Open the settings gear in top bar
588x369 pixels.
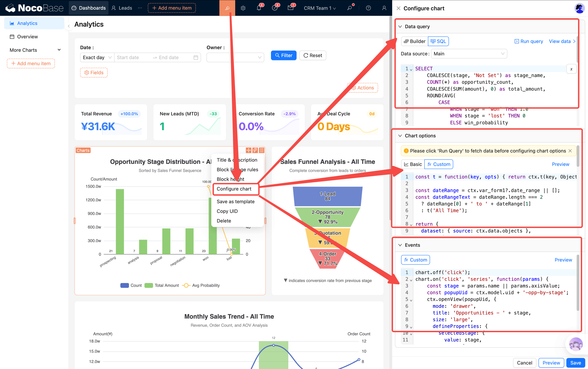[x=243, y=8]
